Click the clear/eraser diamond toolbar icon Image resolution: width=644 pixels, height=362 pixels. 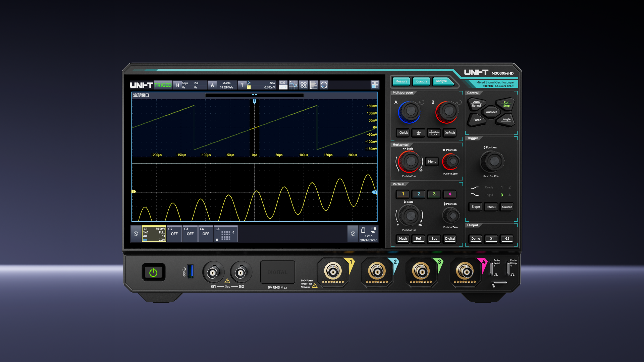tap(304, 85)
